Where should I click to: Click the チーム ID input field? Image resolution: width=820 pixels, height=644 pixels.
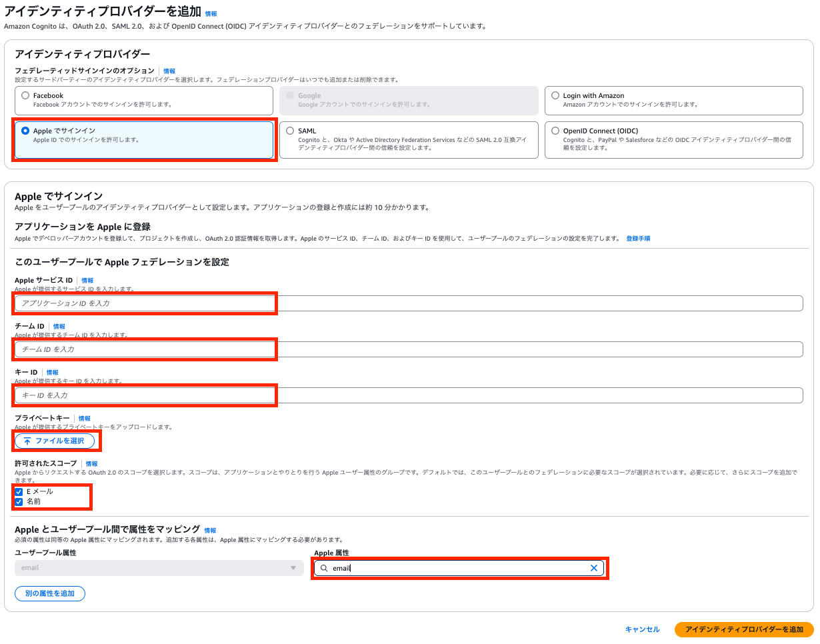coord(145,349)
